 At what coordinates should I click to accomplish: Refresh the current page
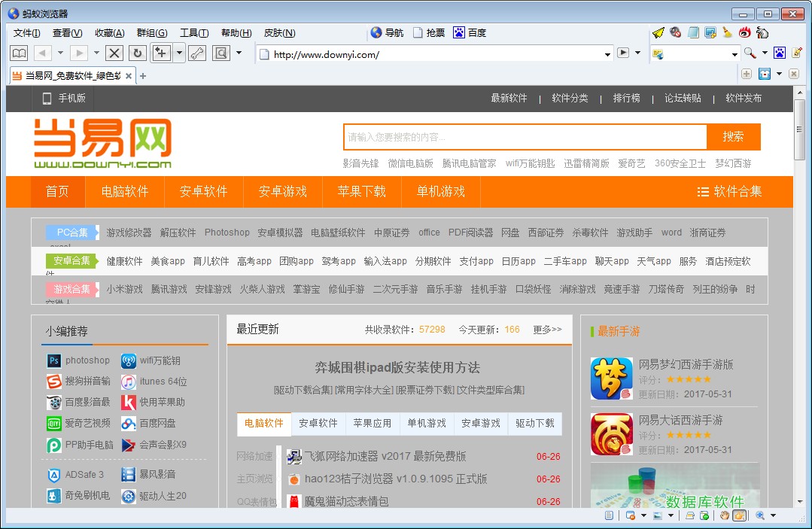(138, 52)
